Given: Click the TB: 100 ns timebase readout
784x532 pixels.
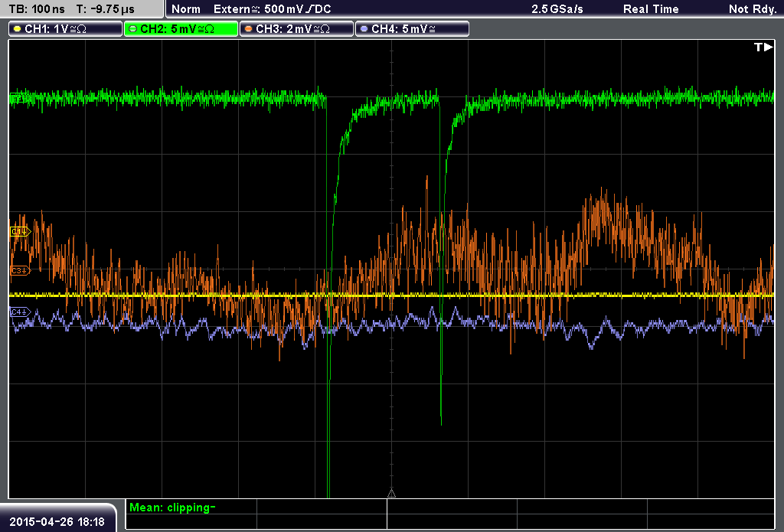Looking at the screenshot, I should click(x=37, y=9).
